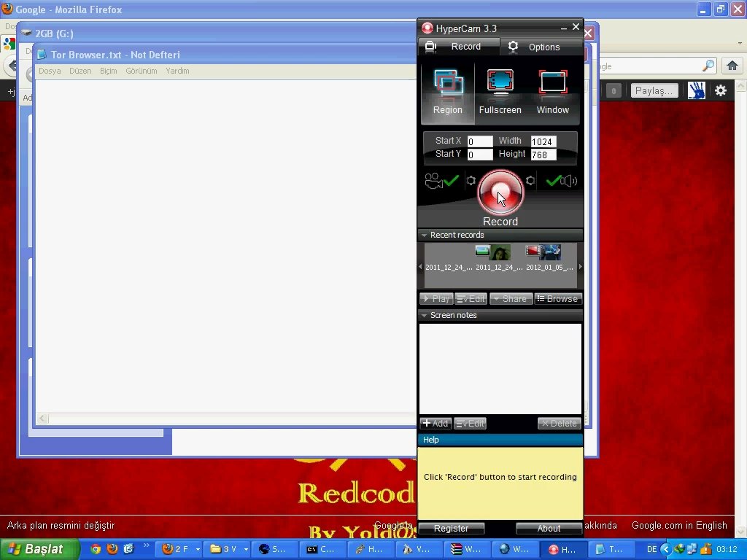The height and width of the screenshot is (560, 747).
Task: Open the Başlat start menu
Action: [x=39, y=549]
